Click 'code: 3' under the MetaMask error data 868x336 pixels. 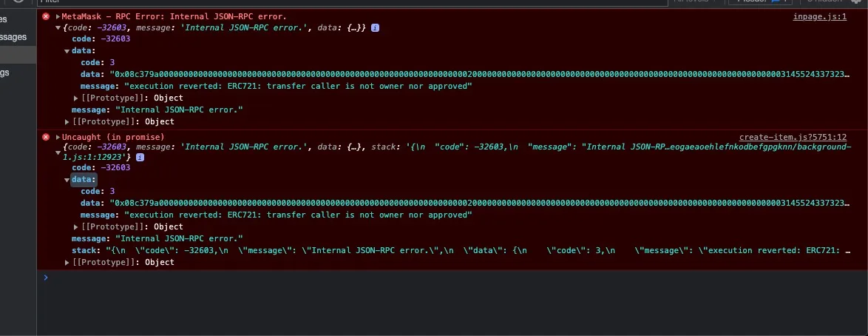tap(98, 63)
